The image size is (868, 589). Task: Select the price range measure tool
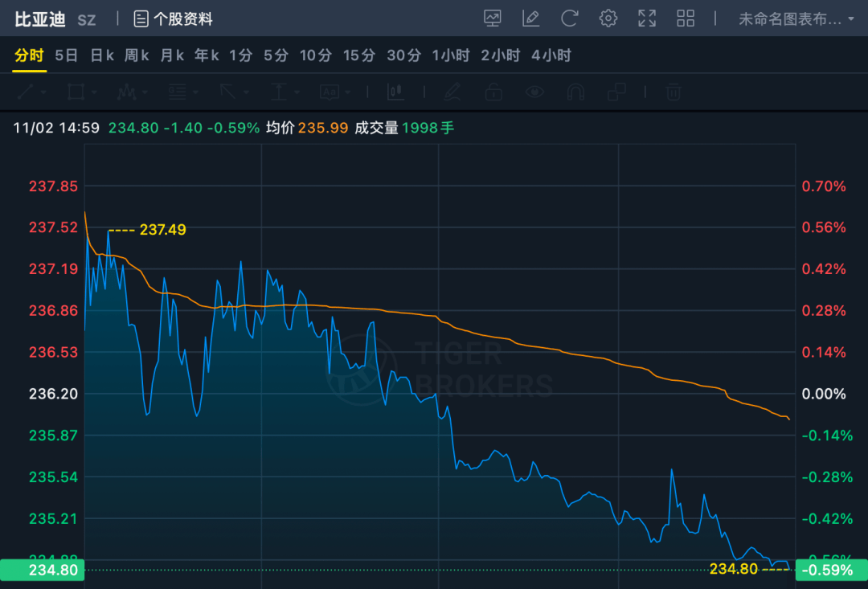[278, 92]
